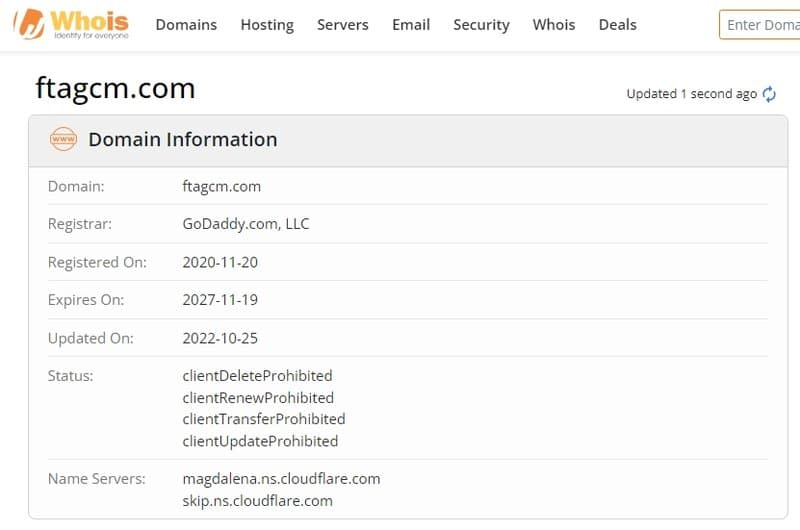Open the Deals menu

617,25
